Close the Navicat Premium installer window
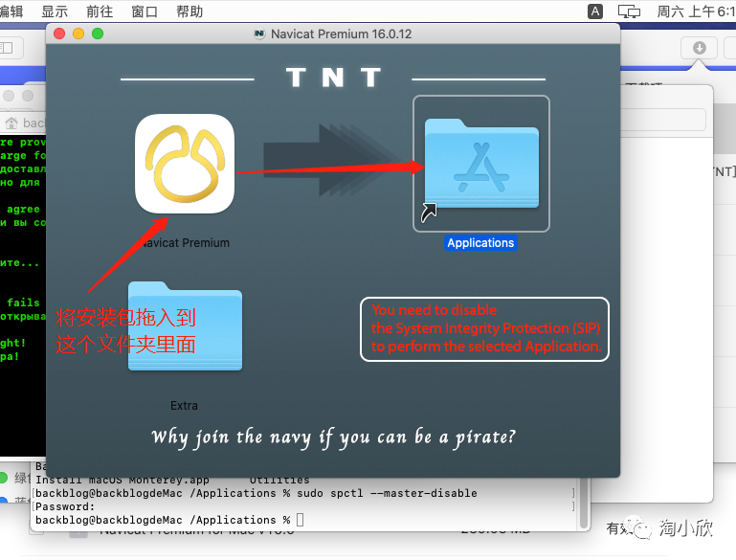Image resolution: width=736 pixels, height=560 pixels. [x=59, y=34]
